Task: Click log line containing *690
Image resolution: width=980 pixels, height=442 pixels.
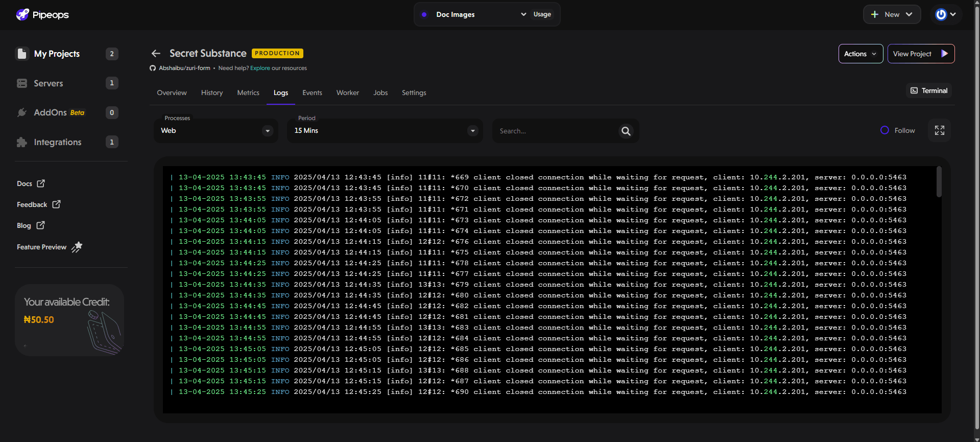Action: [539, 392]
